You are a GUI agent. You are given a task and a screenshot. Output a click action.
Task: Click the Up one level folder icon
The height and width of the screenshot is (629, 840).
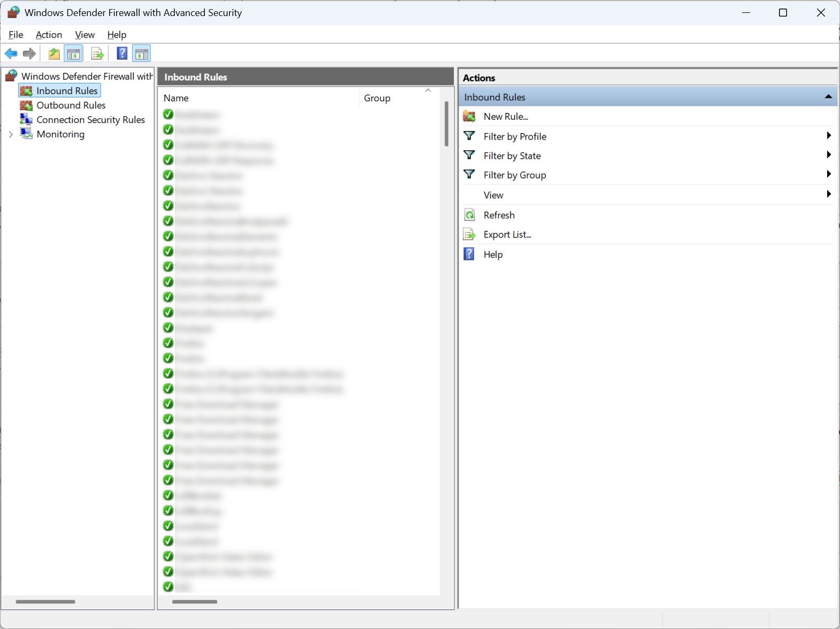[x=54, y=53]
